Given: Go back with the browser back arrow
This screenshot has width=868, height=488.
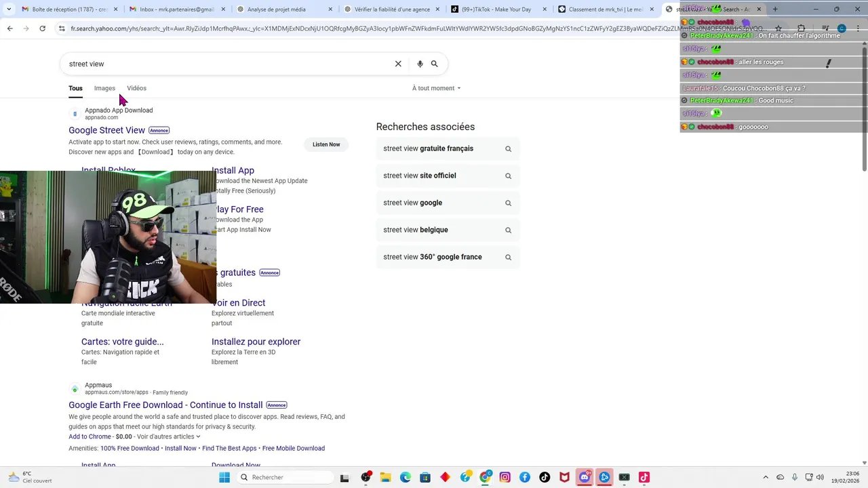Looking at the screenshot, I should (x=9, y=28).
